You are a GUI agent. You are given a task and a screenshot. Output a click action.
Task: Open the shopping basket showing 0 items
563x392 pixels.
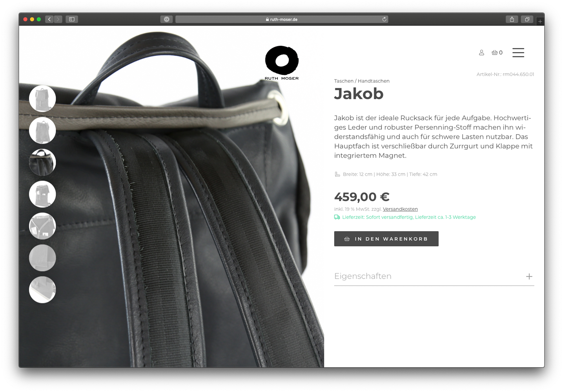click(497, 53)
